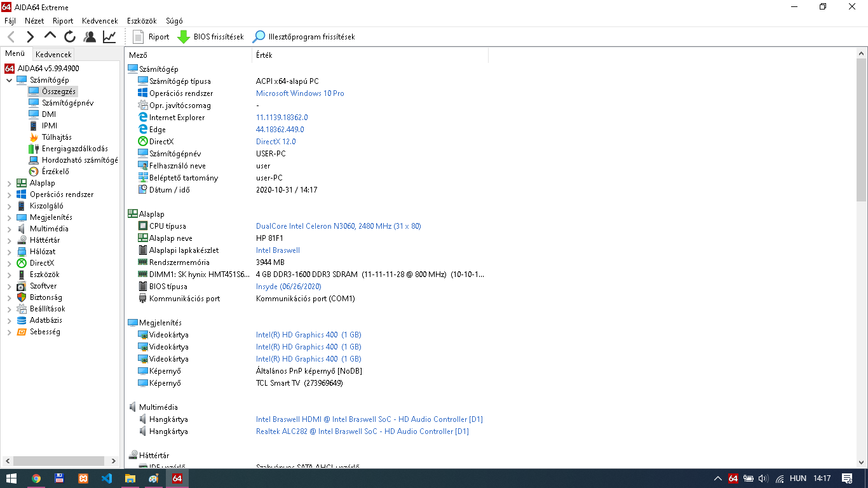Click the Beállítások tree icon

22,309
